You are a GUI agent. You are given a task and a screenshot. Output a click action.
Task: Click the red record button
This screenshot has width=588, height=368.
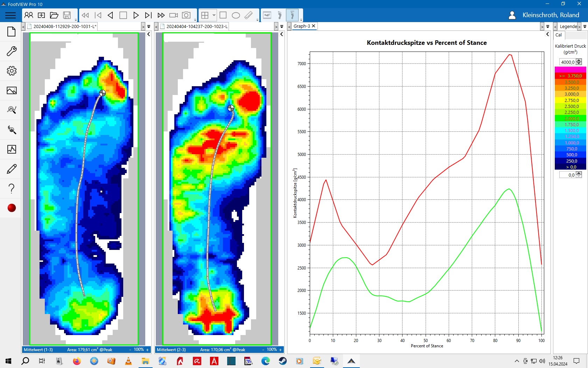coord(12,208)
